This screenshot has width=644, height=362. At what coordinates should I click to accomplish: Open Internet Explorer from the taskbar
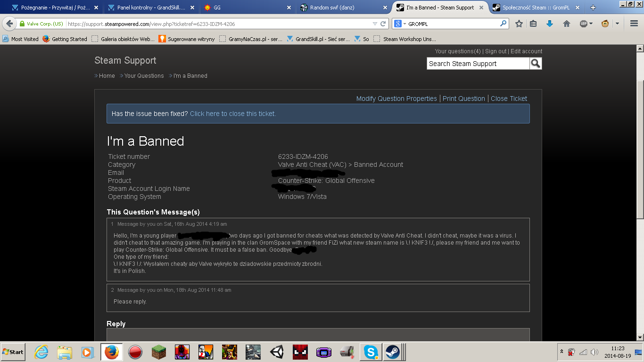pyautogui.click(x=41, y=352)
